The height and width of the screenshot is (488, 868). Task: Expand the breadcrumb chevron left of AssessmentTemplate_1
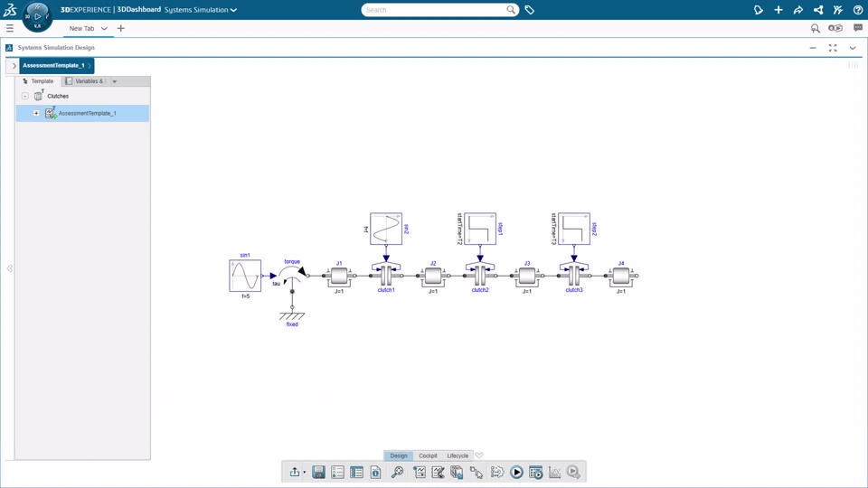tap(14, 65)
